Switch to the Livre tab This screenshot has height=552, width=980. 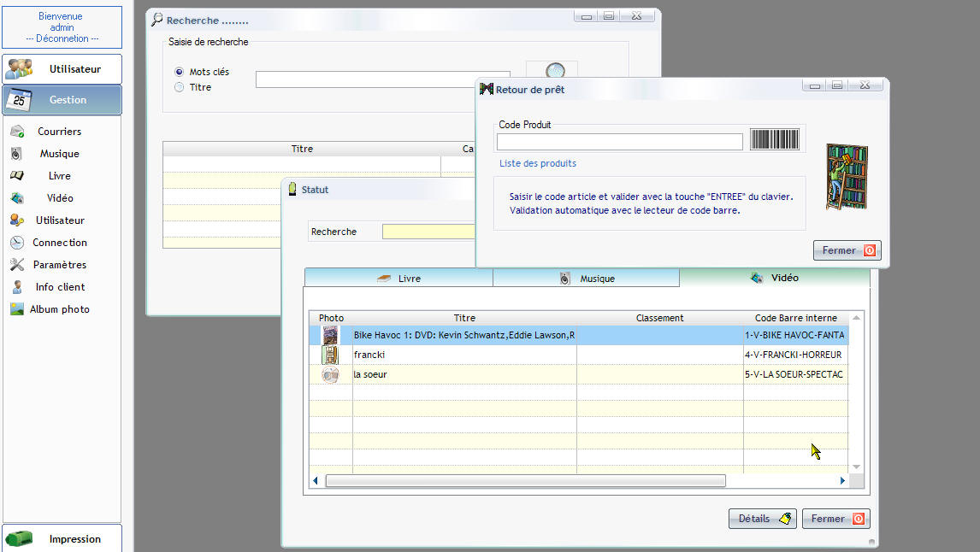coord(398,279)
